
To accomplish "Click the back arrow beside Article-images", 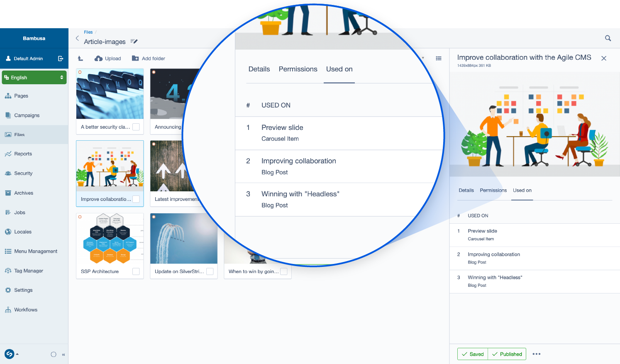I will pyautogui.click(x=77, y=38).
